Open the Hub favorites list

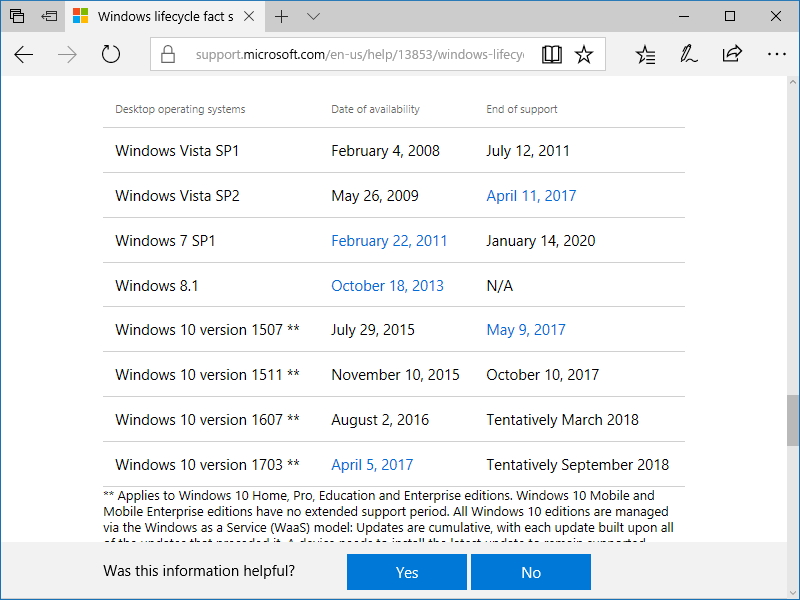[x=645, y=54]
